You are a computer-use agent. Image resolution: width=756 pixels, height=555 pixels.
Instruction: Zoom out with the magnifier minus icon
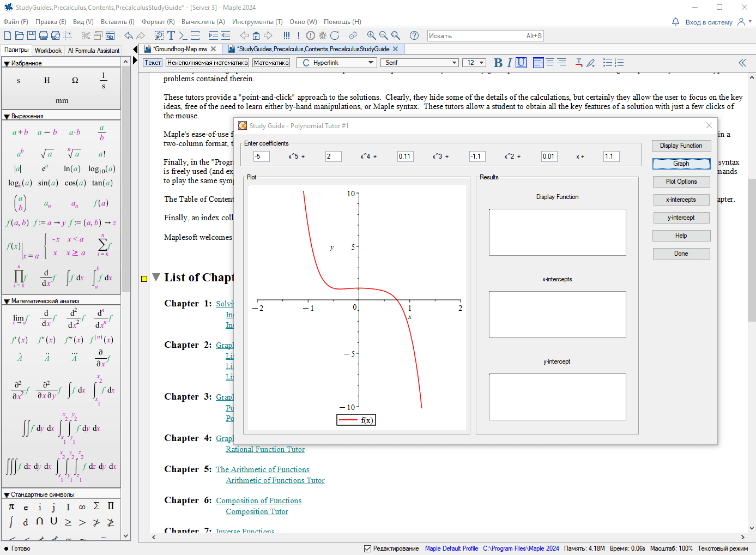[x=384, y=35]
